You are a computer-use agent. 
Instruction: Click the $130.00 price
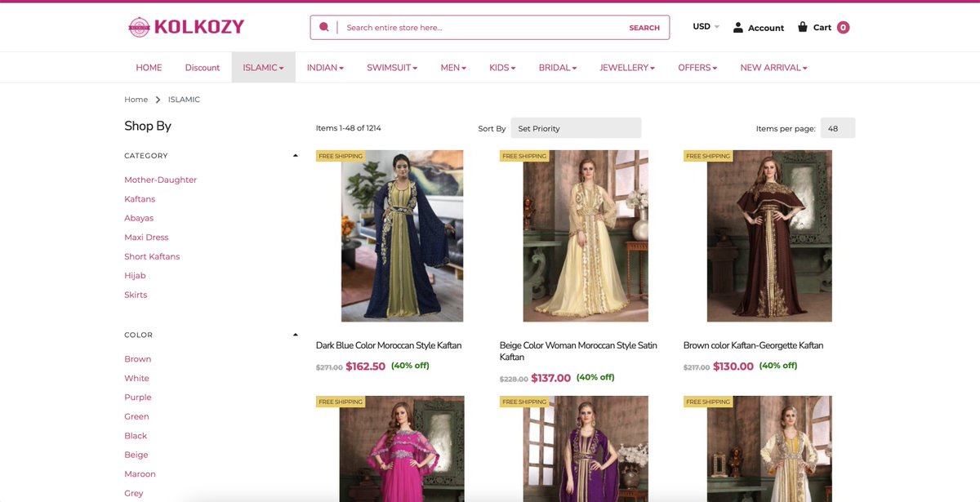pyautogui.click(x=733, y=367)
